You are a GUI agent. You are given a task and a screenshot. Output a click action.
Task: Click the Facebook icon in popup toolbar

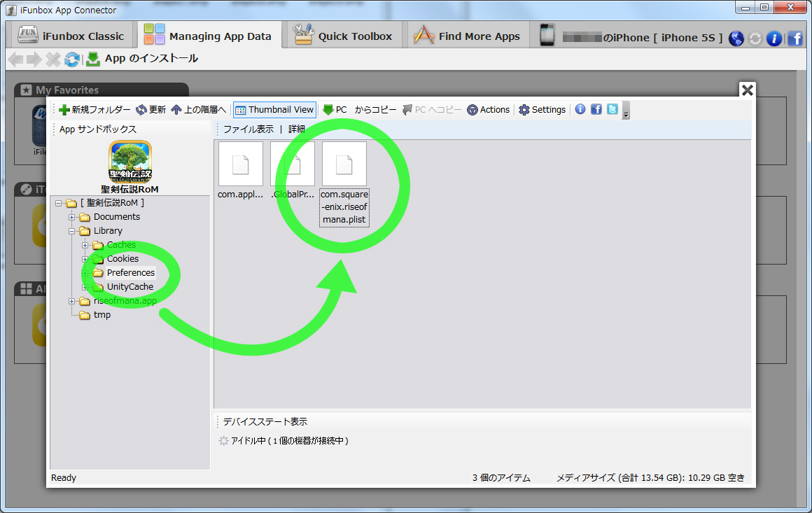tap(596, 109)
